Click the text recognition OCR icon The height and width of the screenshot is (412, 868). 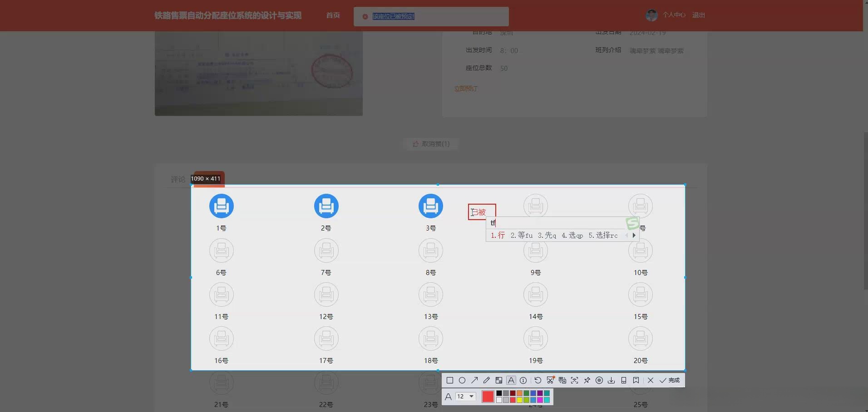pyautogui.click(x=562, y=380)
